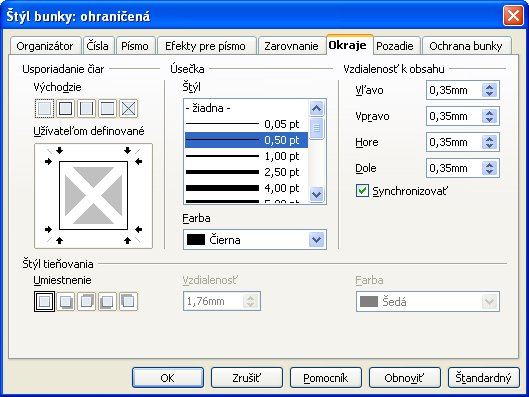Screen dimensions: 529x397
Task: Select shadow to bottom left icon
Action: coord(107,301)
